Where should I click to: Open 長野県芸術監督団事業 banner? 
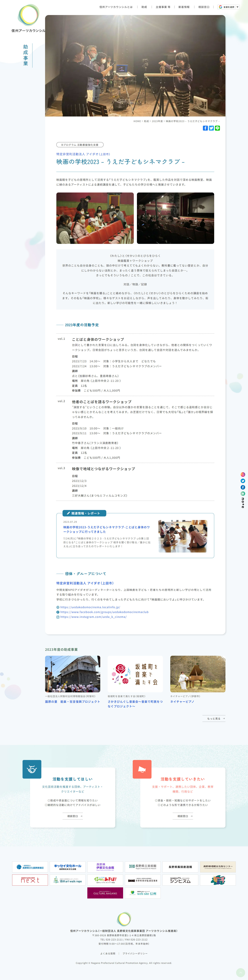click(143, 880)
